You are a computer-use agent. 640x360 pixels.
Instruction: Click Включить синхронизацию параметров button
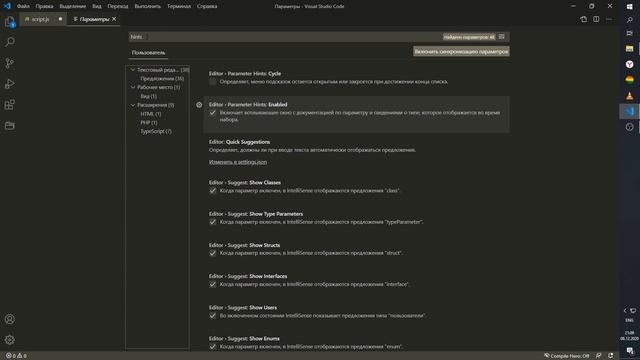[461, 51]
